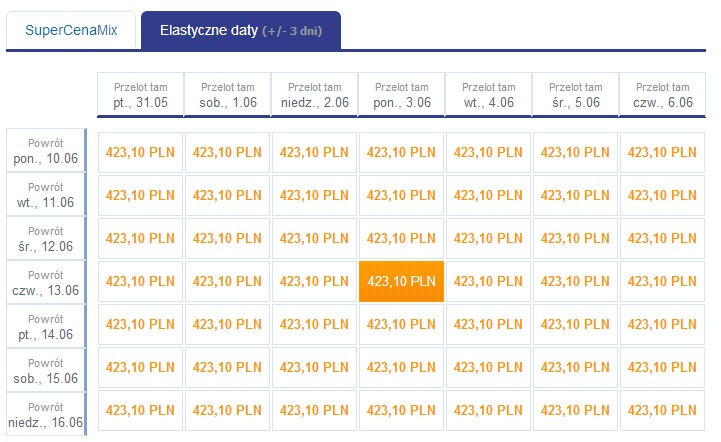Choose price for departure 31.05, return 10.06
Viewport: 721px width, 442px height.
[x=140, y=153]
